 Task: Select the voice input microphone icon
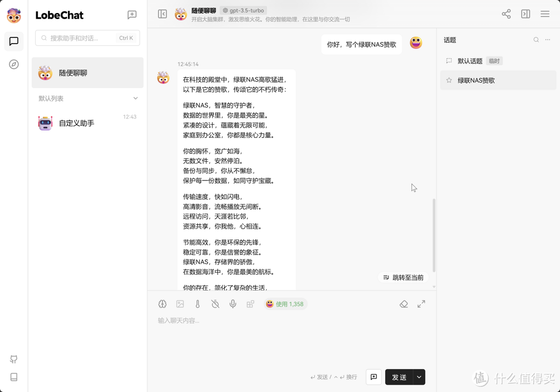click(233, 304)
